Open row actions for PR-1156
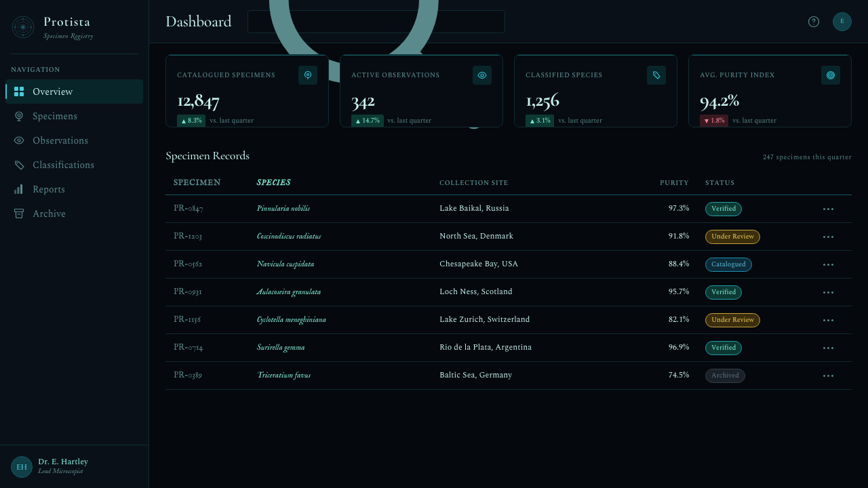The width and height of the screenshot is (868, 488). point(829,320)
